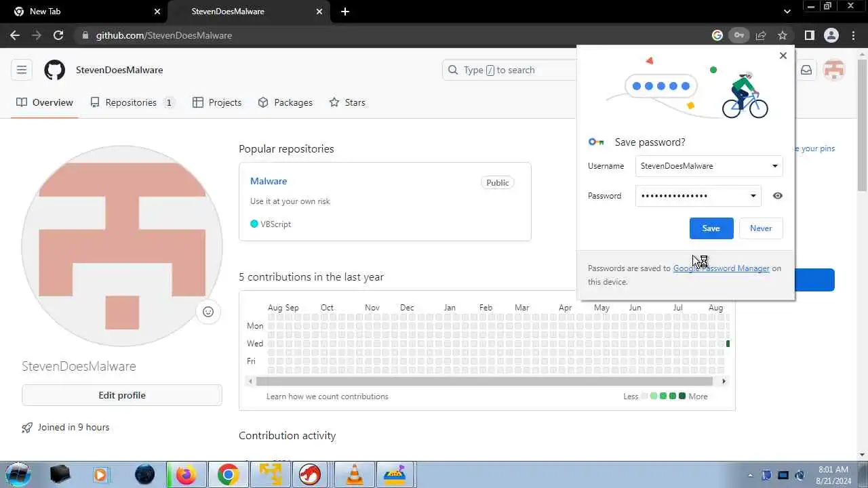Image resolution: width=868 pixels, height=488 pixels.
Task: Click the address bar URL
Action: (x=164, y=35)
